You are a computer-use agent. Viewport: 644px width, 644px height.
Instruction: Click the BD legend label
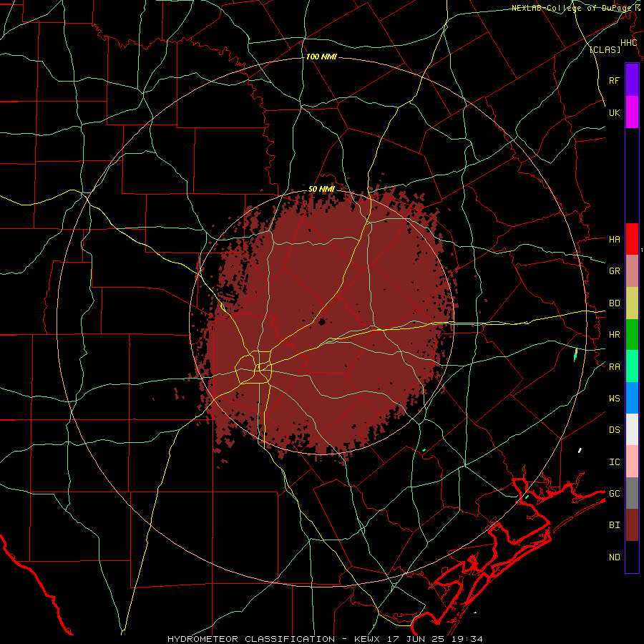[615, 303]
